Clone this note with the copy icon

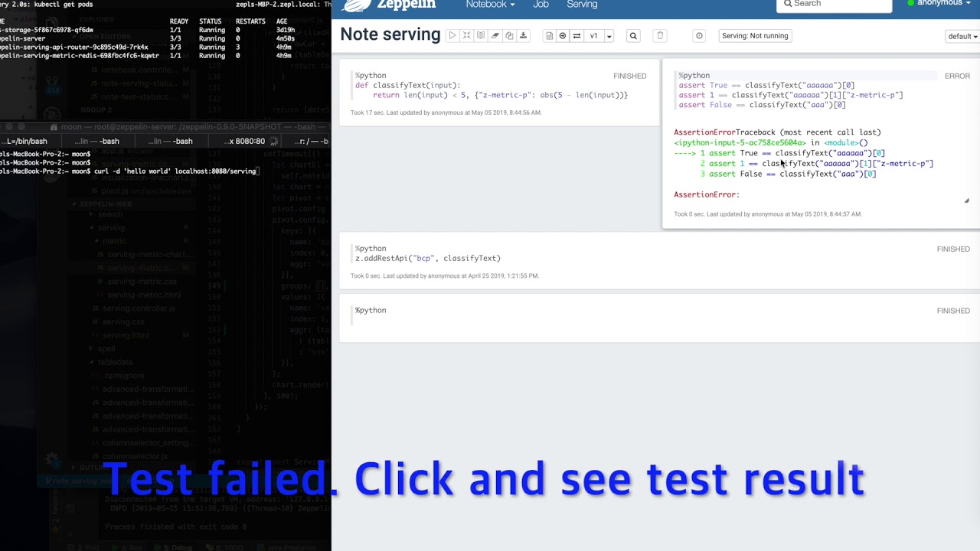pyautogui.click(x=509, y=36)
